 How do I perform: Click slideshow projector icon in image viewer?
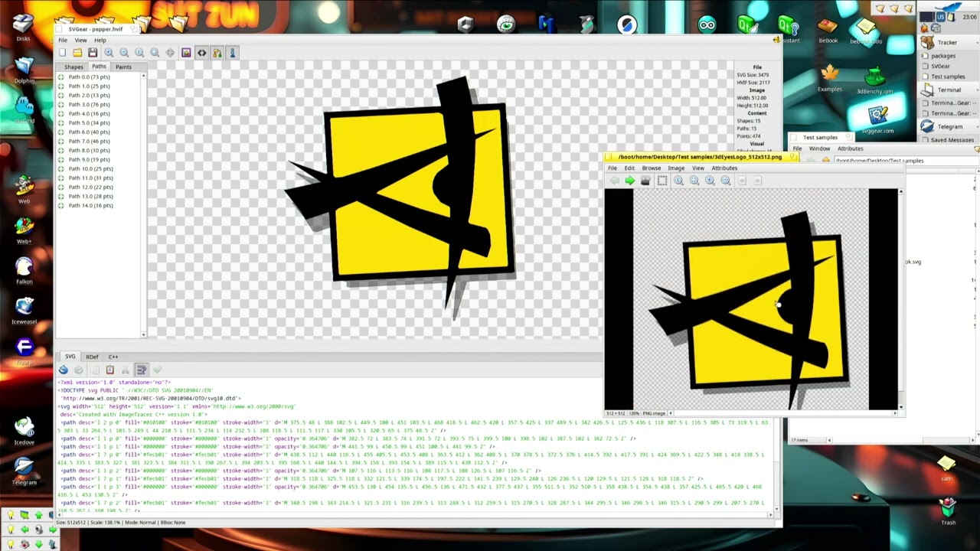click(645, 181)
